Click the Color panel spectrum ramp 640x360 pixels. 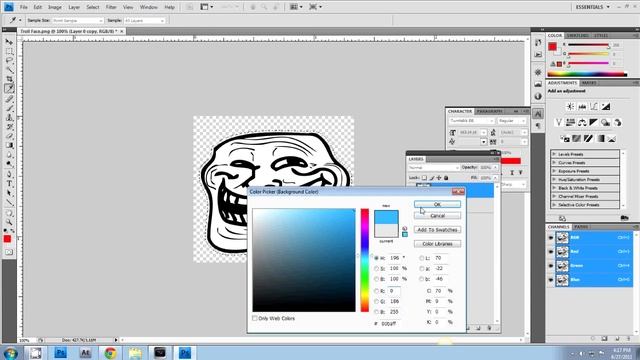tap(587, 74)
